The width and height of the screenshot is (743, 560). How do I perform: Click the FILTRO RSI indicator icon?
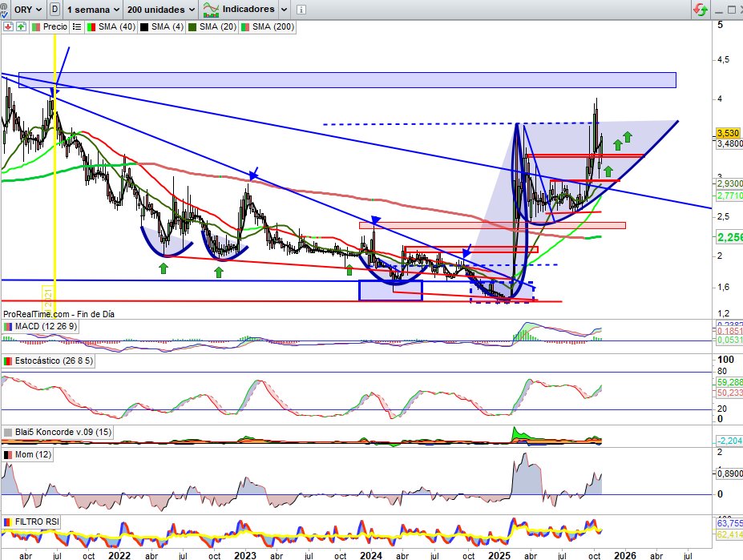7,522
